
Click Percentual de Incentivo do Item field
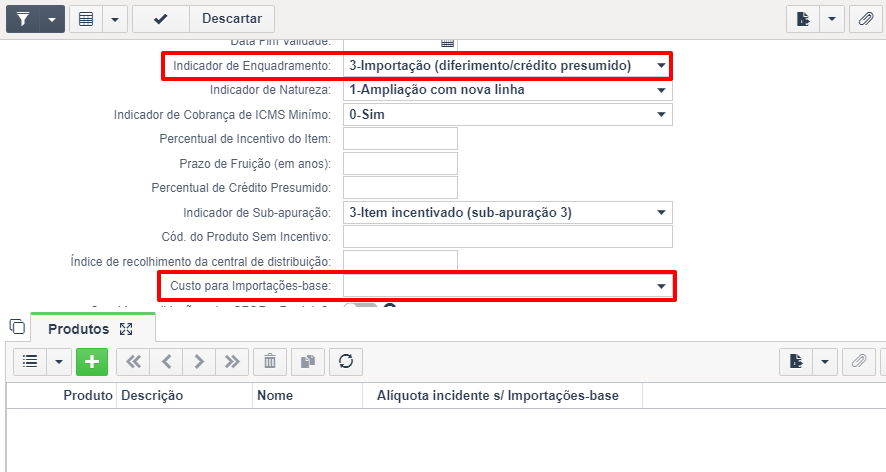[400, 138]
